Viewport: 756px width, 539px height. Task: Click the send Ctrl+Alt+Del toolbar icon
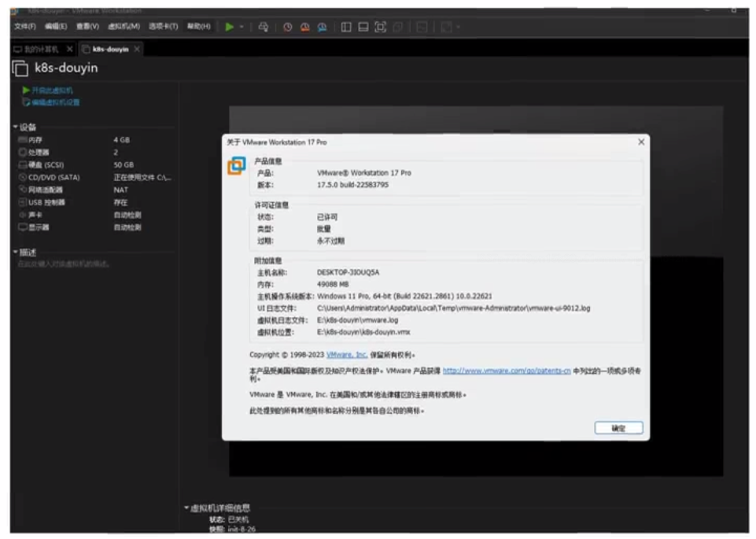pos(263,27)
